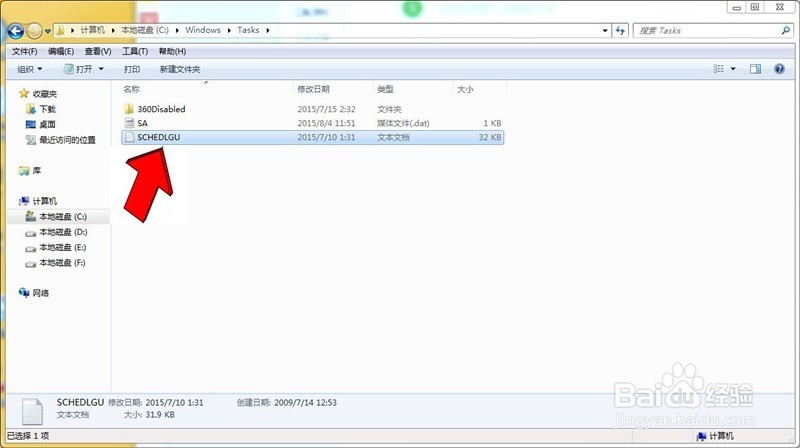Select the 360Disabled folder icon
This screenshot has width=800, height=448.
129,109
